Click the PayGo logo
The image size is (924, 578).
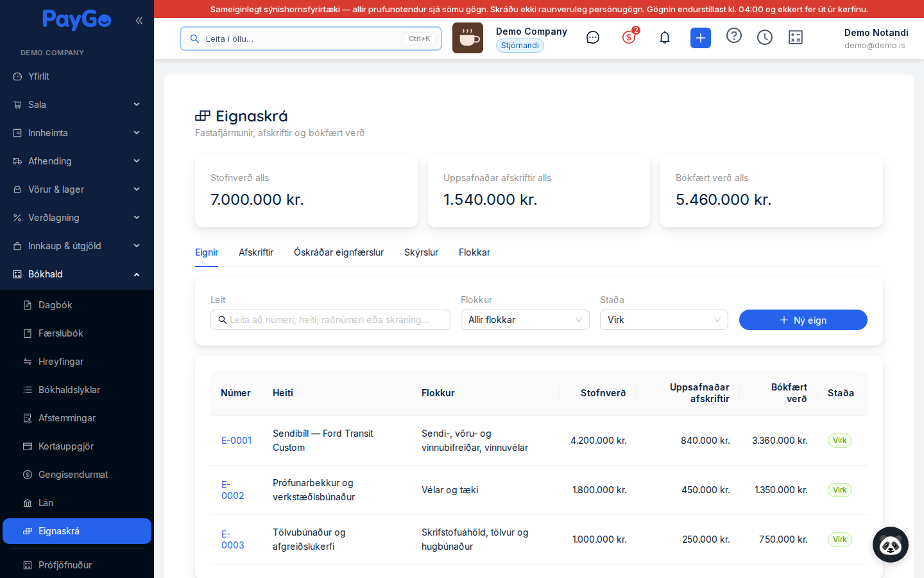pos(77,20)
